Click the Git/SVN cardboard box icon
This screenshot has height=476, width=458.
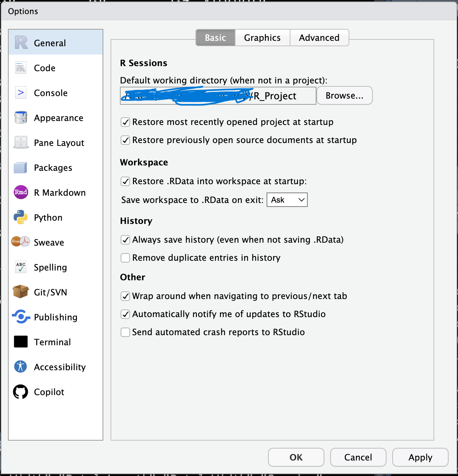(x=21, y=291)
